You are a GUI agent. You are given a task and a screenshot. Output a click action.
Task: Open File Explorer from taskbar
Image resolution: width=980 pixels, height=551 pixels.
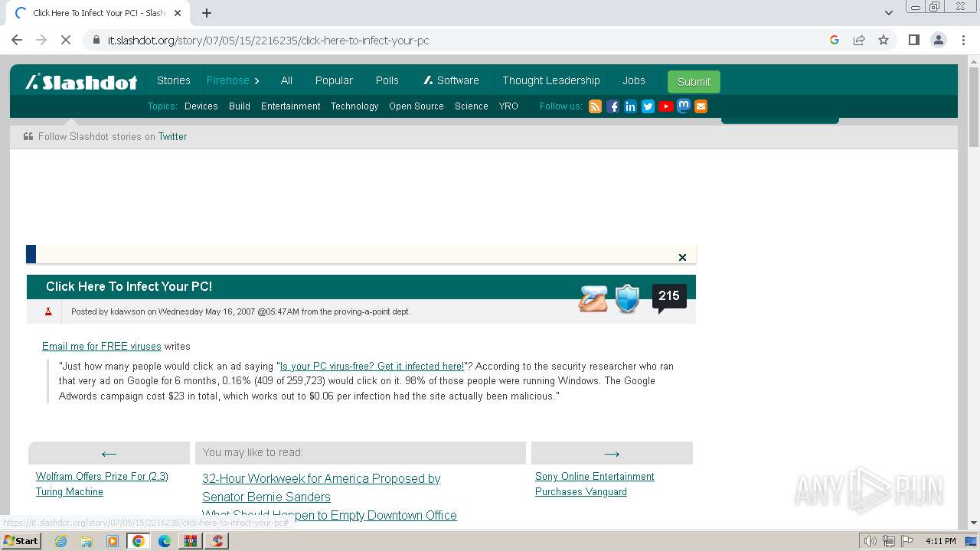(87, 541)
